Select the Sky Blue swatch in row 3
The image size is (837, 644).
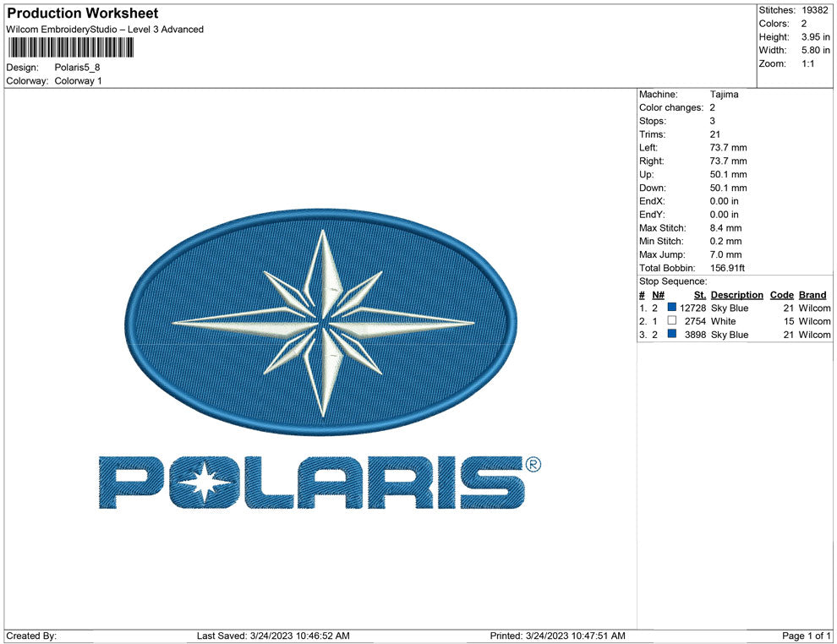672,334
